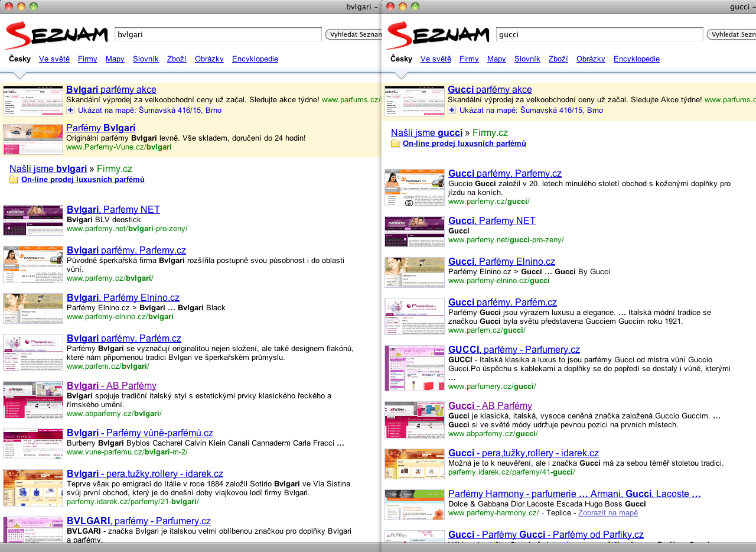Open GUCCI, parfémy - Parfumery.cz result
756x552 pixels.
point(514,349)
